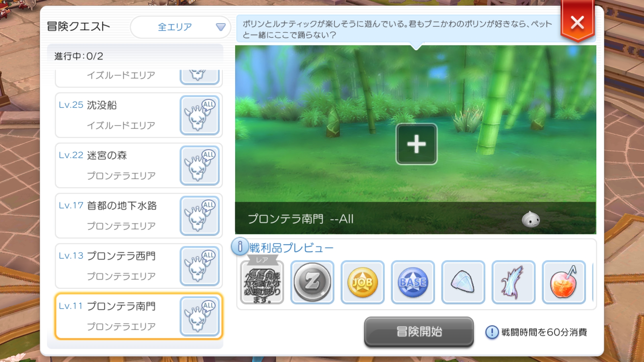Select the JOB experience reward icon
The height and width of the screenshot is (362, 644).
362,282
